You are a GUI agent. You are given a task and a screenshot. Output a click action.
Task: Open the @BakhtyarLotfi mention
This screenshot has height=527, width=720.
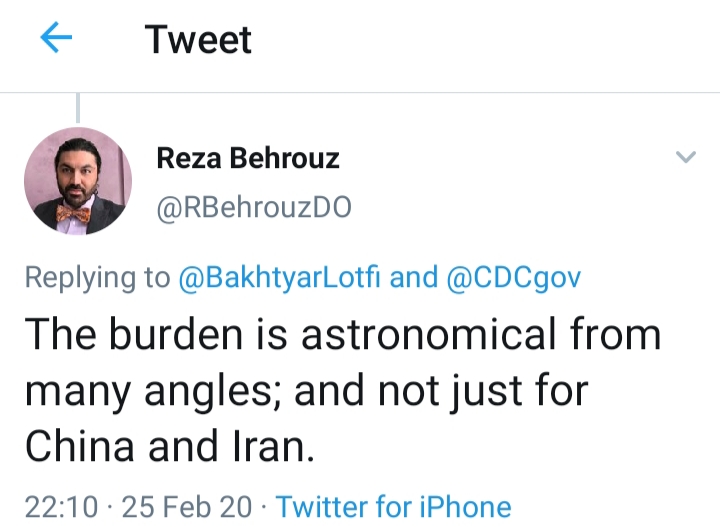[280, 277]
